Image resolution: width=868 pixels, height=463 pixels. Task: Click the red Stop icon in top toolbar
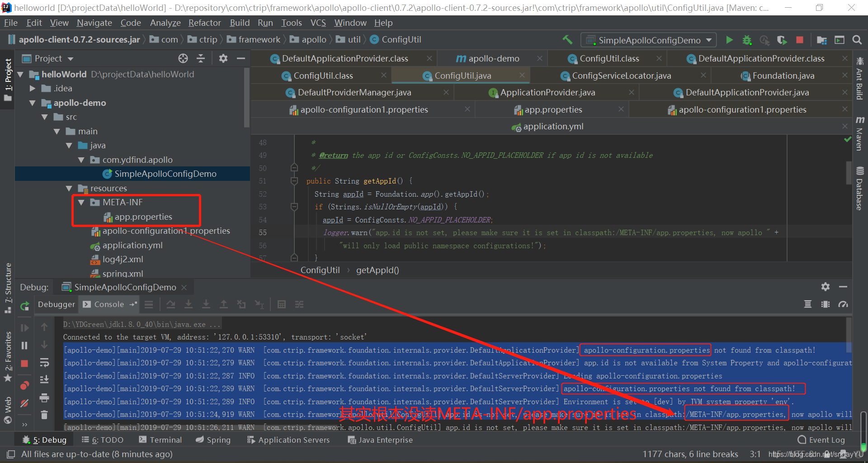coord(799,40)
